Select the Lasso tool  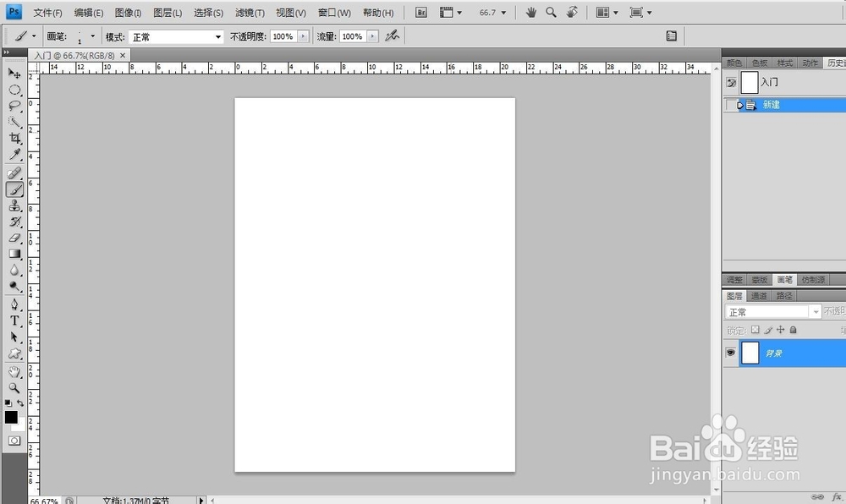point(14,106)
